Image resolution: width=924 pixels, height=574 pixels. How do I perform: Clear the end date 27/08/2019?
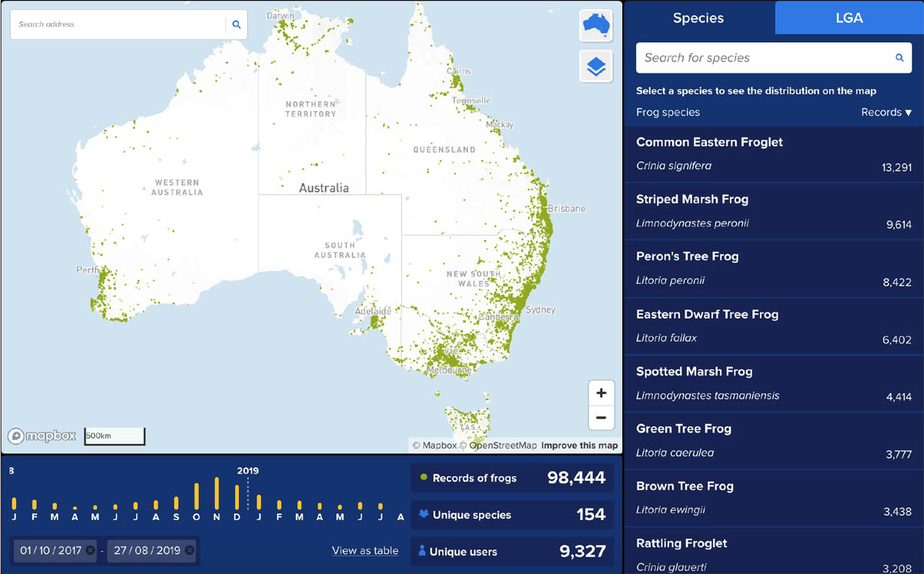tap(189, 550)
